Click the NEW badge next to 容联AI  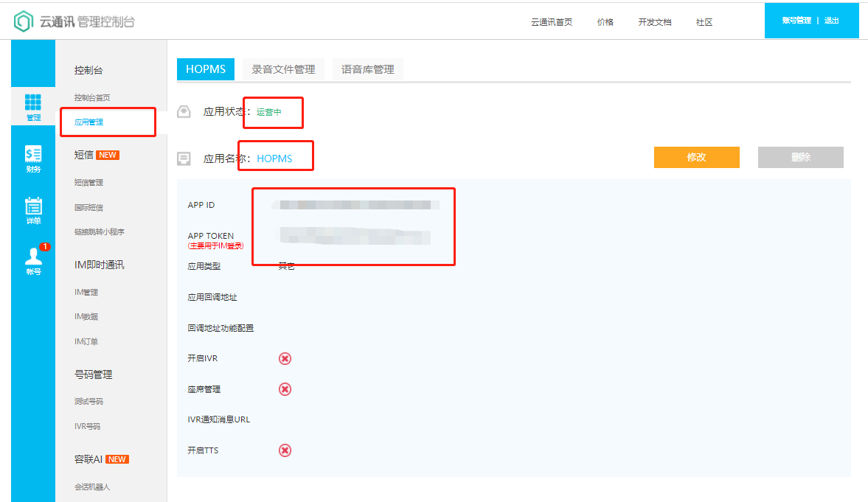pos(117,459)
